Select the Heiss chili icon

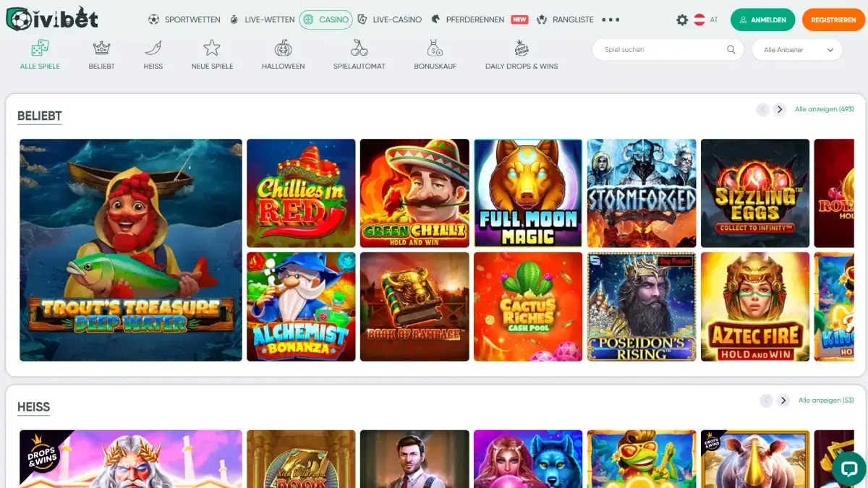click(x=153, y=49)
